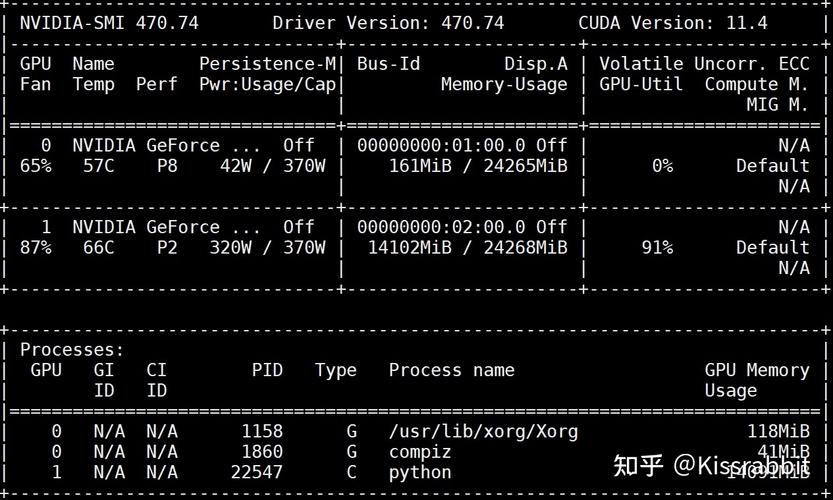Click the "CUDA Version: 11.4" text
The height and width of the screenshot is (500, 833).
[673, 23]
